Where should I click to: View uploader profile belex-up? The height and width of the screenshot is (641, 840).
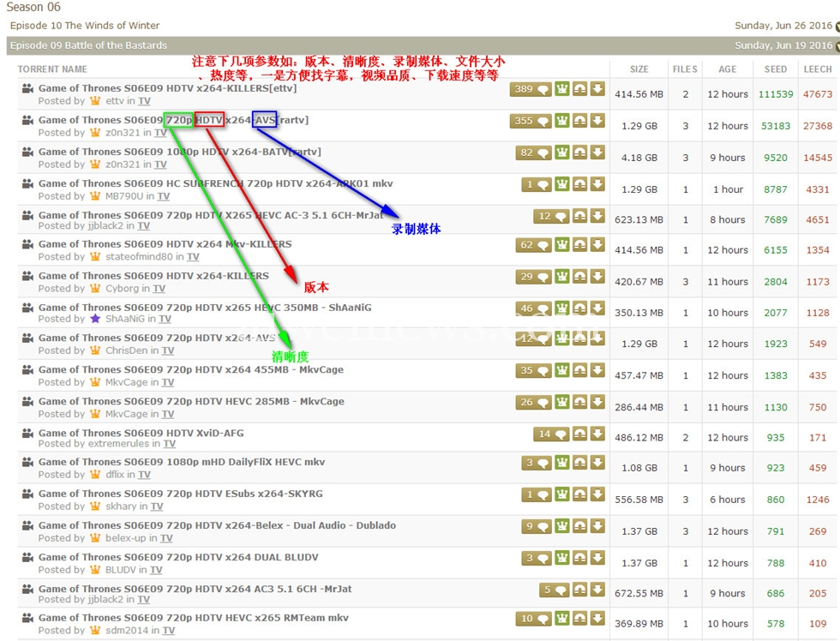126,537
